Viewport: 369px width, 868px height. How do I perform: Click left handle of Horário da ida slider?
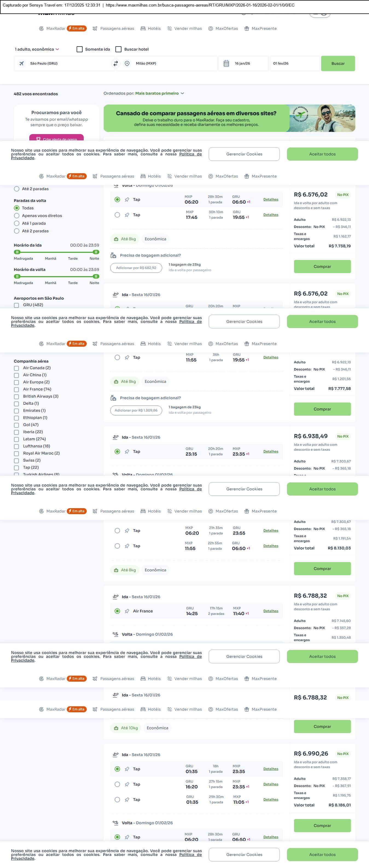tap(17, 252)
